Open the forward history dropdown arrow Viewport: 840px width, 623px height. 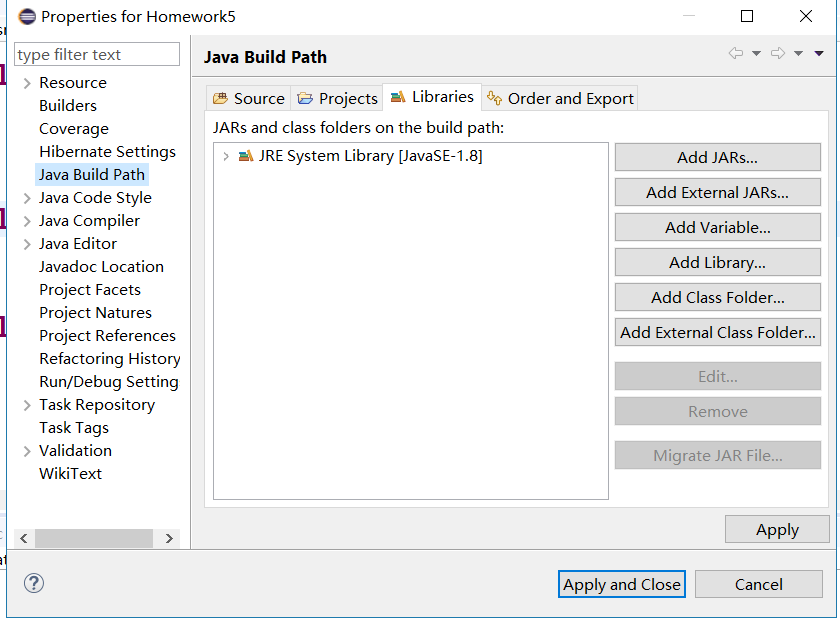[799, 53]
